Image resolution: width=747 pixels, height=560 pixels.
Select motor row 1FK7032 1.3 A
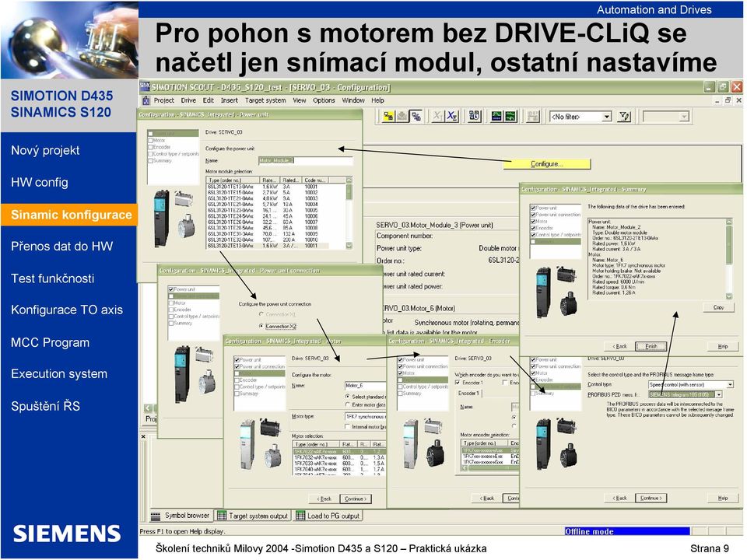click(x=338, y=457)
